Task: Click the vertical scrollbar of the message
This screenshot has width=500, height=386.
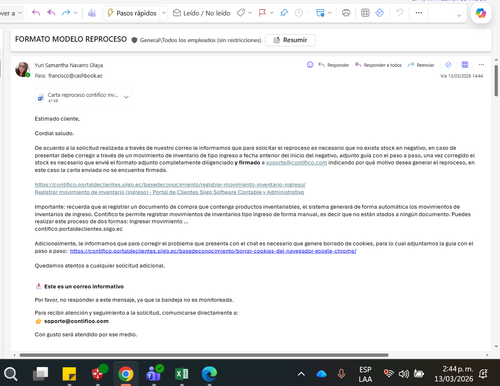Action: [496, 81]
